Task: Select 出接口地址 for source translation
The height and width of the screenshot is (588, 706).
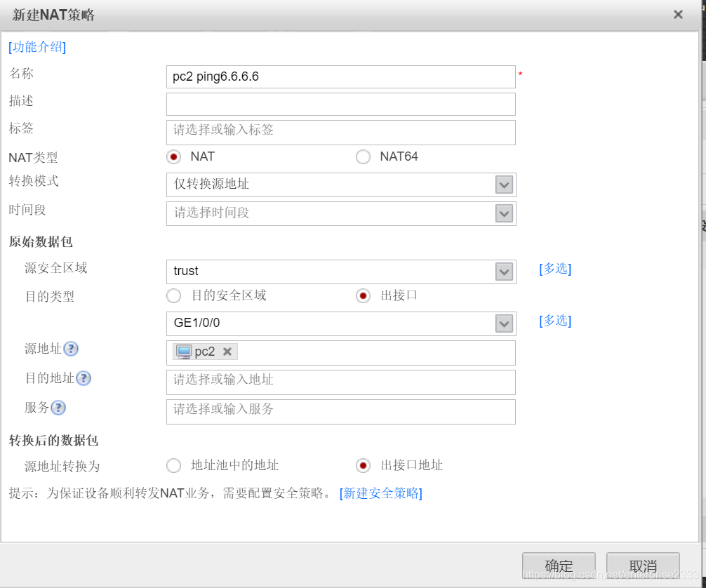Action: click(x=363, y=465)
